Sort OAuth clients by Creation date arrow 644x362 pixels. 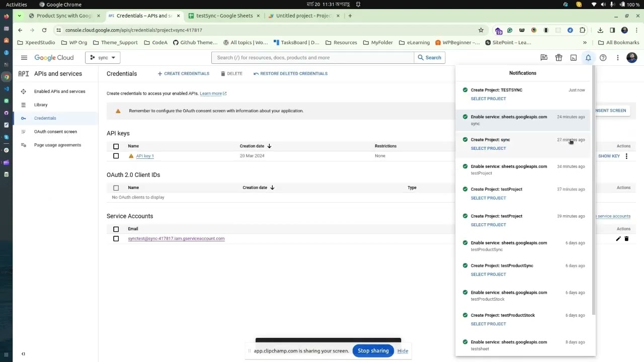pos(272,188)
